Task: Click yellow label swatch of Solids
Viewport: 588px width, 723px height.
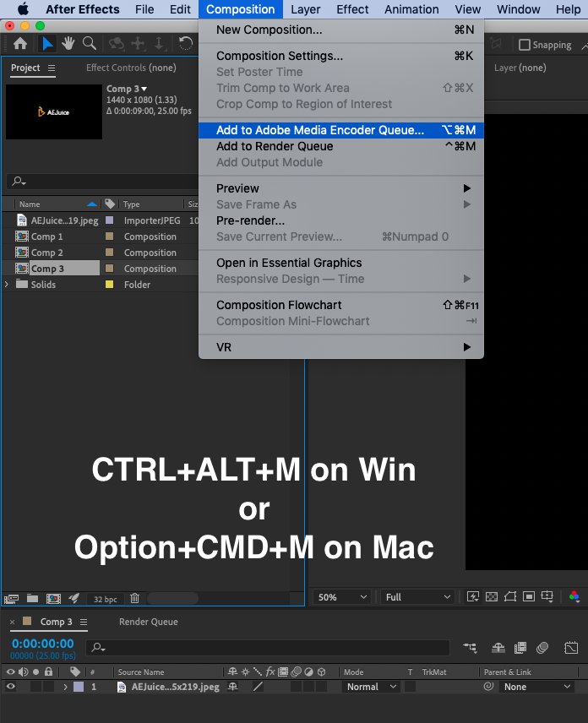Action: tap(109, 285)
